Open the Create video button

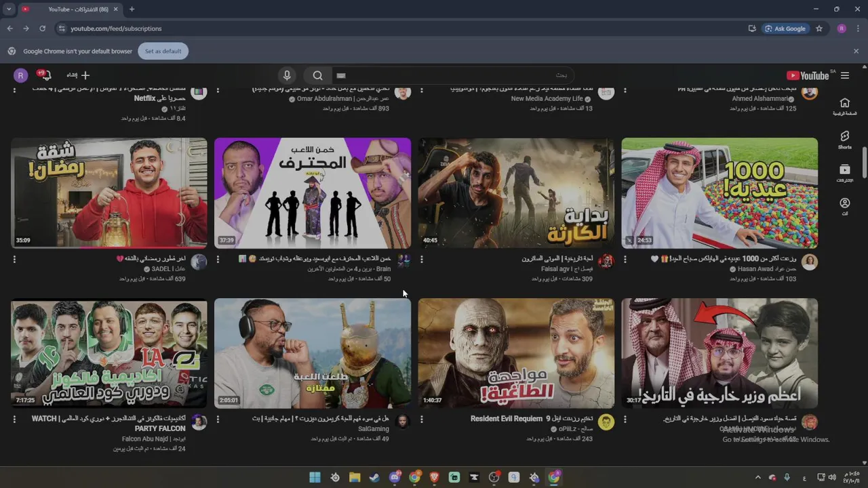[79, 75]
